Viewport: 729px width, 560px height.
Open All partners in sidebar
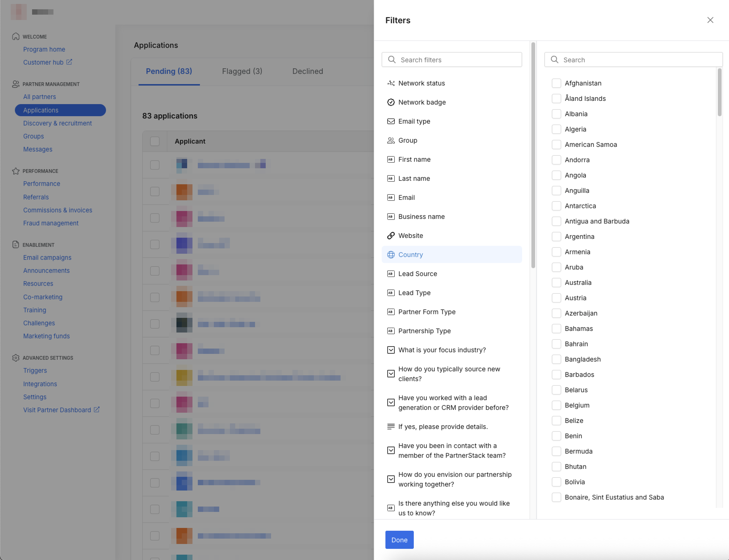pos(39,97)
